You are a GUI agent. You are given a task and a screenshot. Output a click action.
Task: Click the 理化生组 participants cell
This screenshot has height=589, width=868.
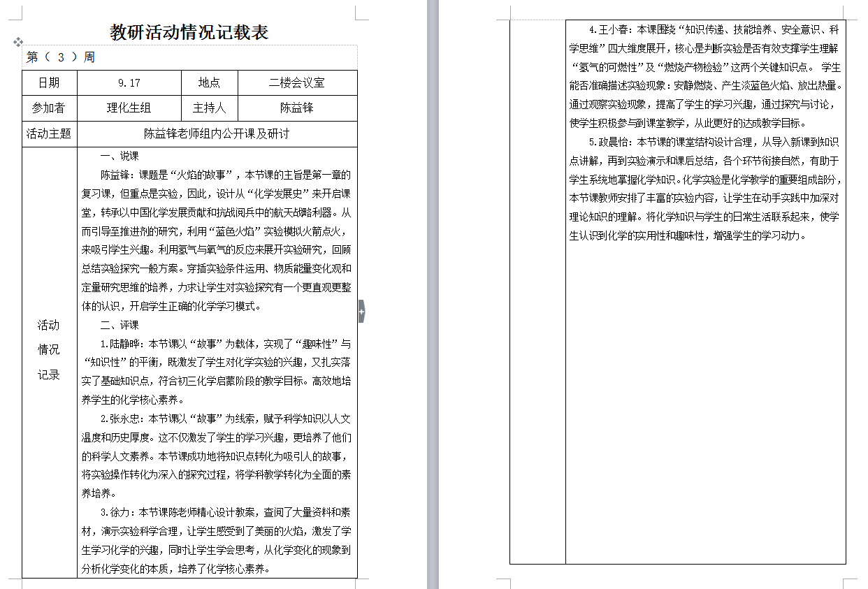pos(129,108)
